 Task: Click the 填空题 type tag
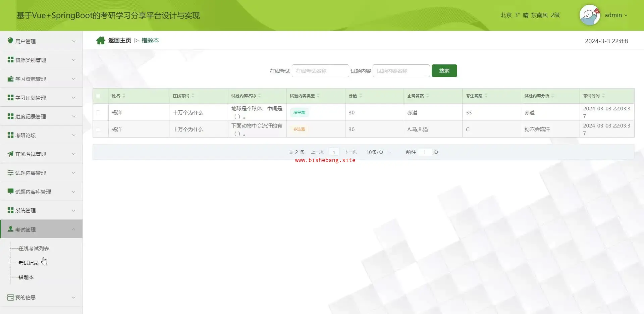(x=299, y=112)
